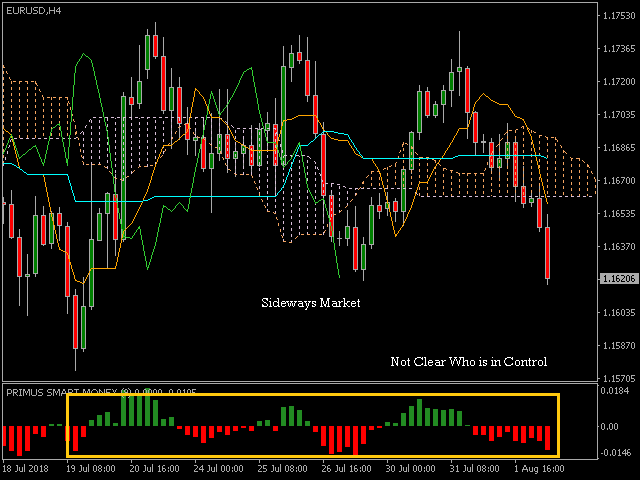Click the 31 Jul 08:00 time label

[475, 469]
